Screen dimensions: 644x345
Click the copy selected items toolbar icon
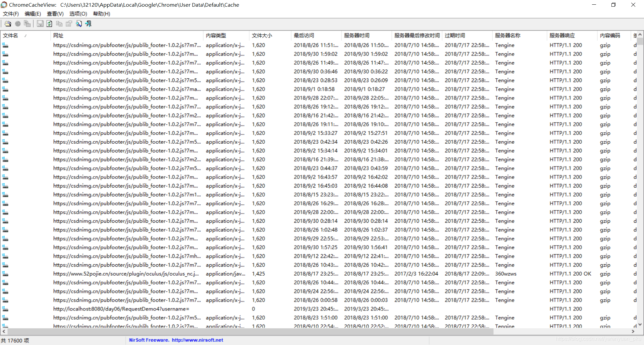[59, 24]
